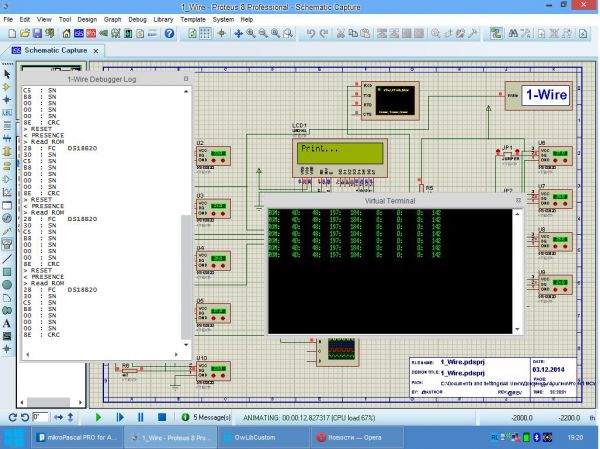
Task: Close the 1-Wire Debugger Log window
Action: (186, 79)
